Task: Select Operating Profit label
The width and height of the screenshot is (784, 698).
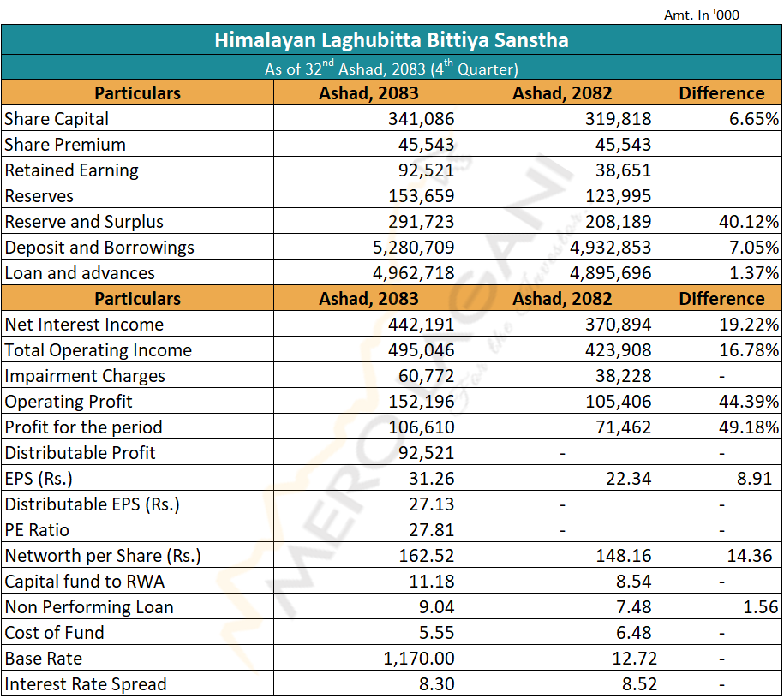Action: pos(69,402)
